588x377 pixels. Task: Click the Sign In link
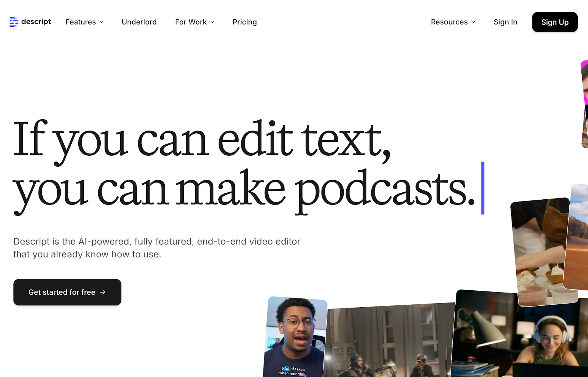pos(505,22)
